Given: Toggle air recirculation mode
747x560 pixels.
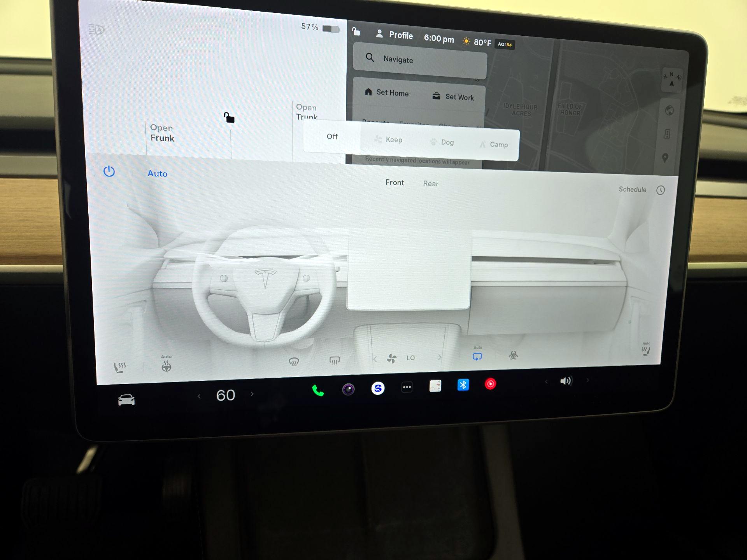Looking at the screenshot, I should click(x=477, y=356).
